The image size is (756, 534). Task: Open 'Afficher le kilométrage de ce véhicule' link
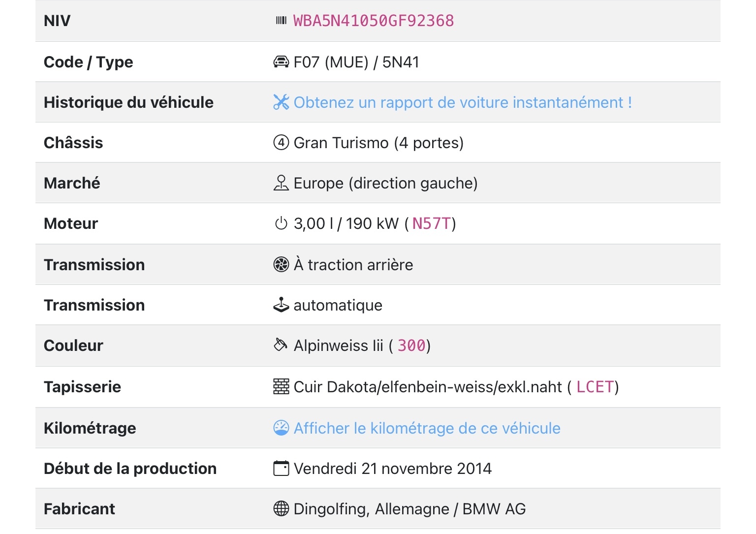(427, 428)
